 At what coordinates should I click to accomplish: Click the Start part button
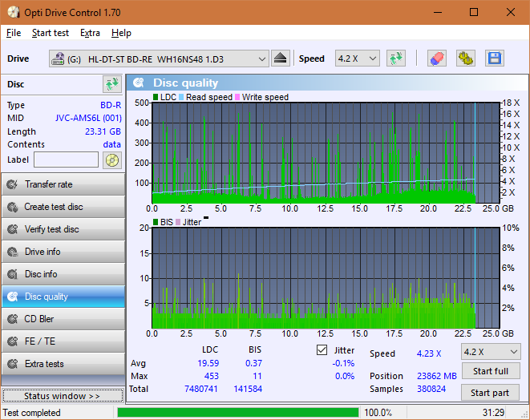(490, 393)
